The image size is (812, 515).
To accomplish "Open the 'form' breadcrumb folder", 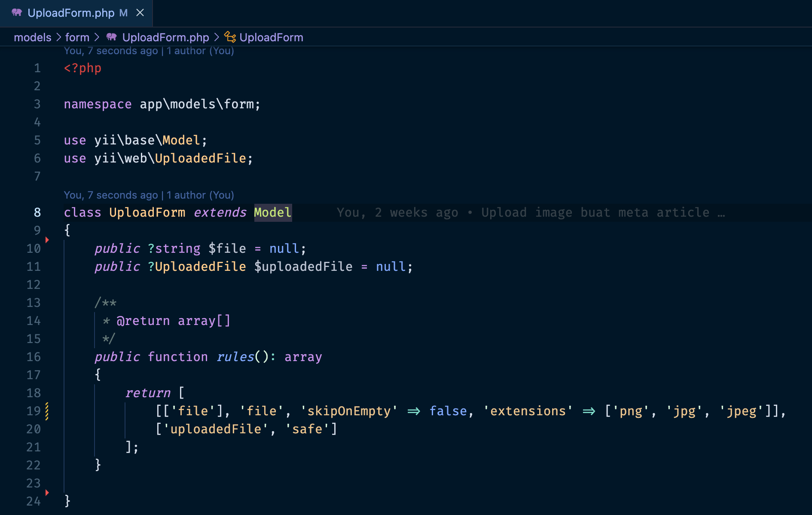I will [x=77, y=37].
